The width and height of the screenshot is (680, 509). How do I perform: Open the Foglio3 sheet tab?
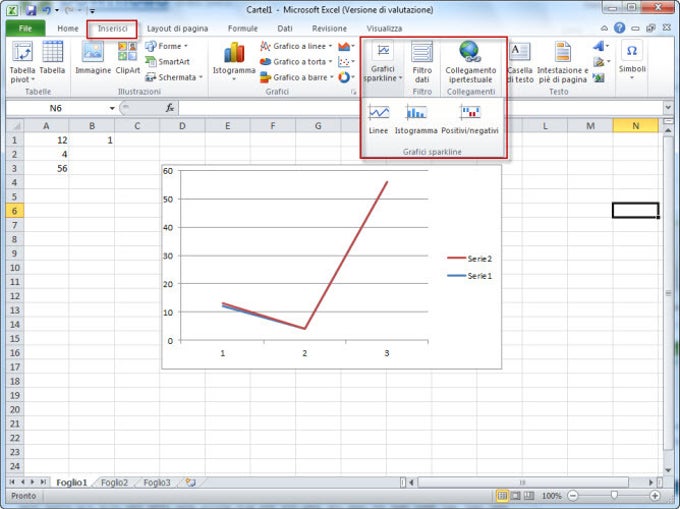[x=157, y=482]
